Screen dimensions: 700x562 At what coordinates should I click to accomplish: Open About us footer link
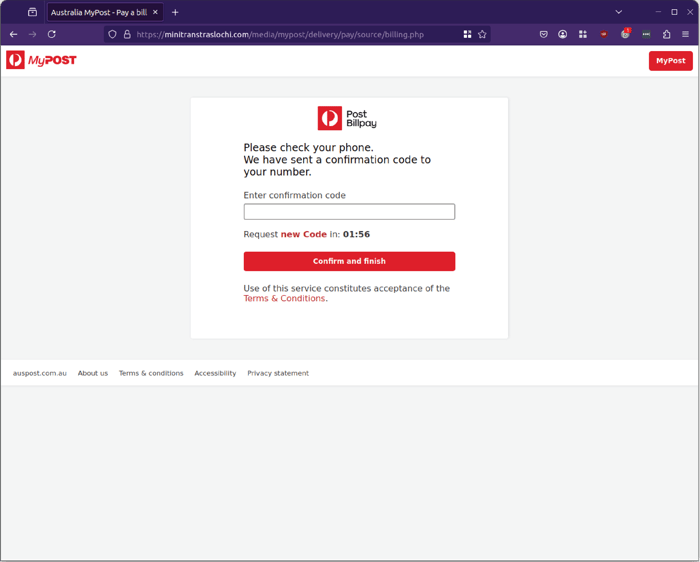click(93, 373)
